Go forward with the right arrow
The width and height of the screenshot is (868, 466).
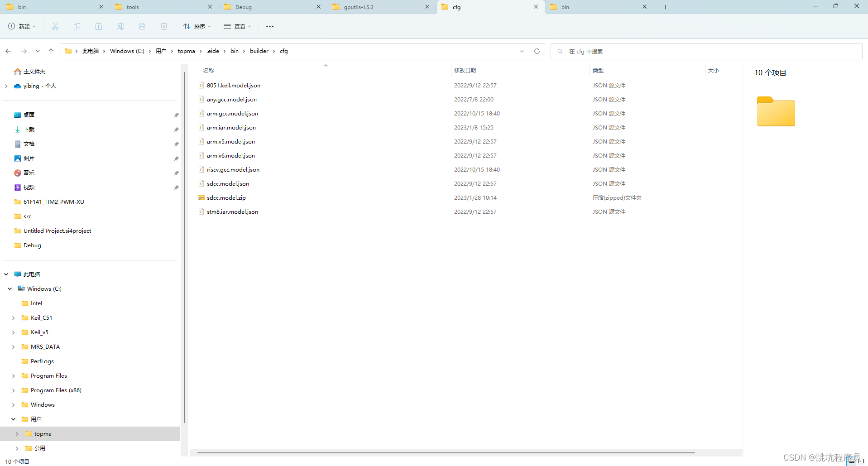(24, 51)
